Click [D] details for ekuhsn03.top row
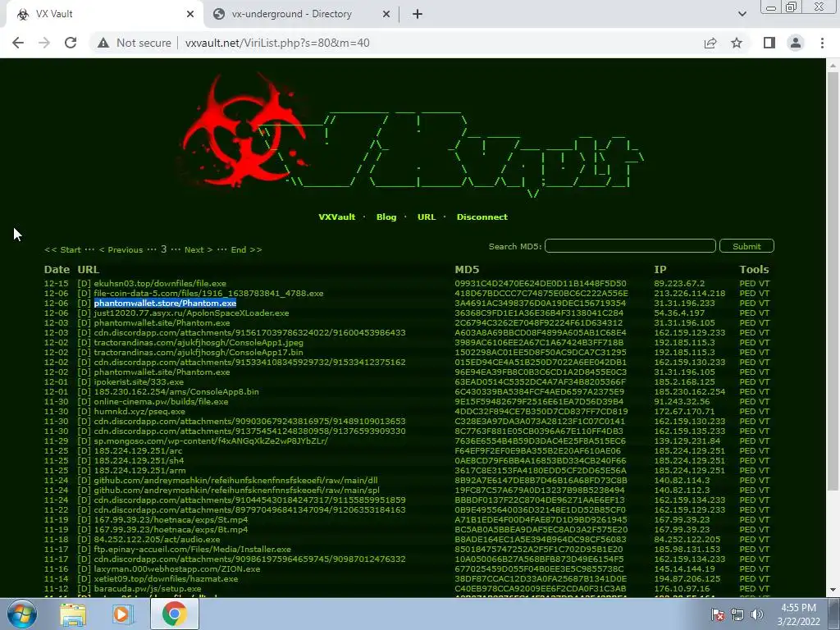This screenshot has width=840, height=630. [84, 283]
